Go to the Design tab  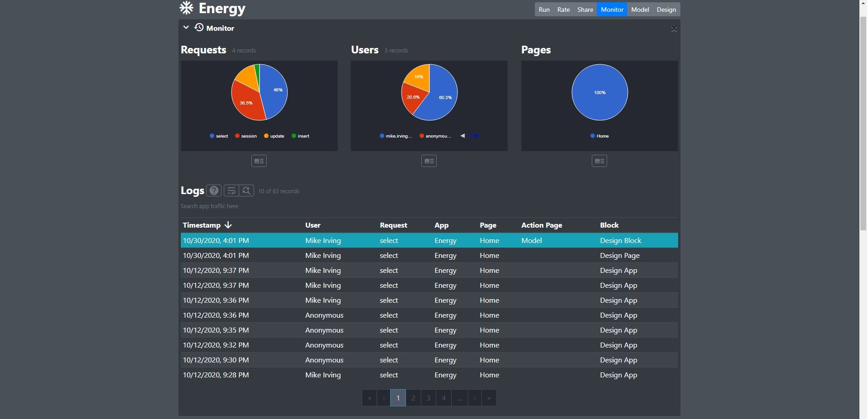pos(666,10)
